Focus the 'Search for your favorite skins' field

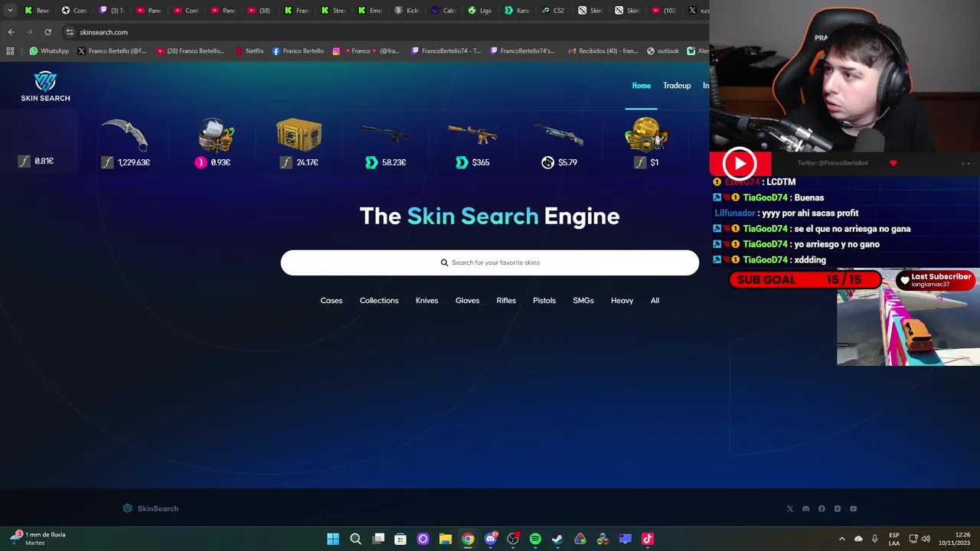pyautogui.click(x=490, y=262)
